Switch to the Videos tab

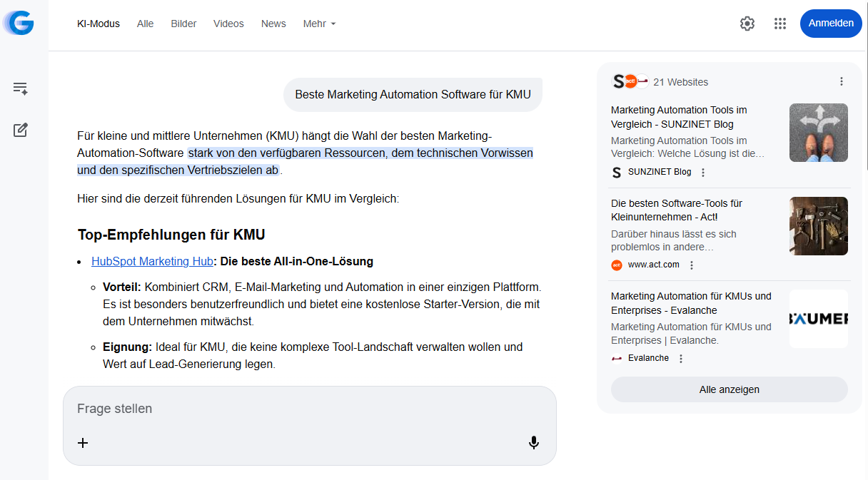point(228,24)
